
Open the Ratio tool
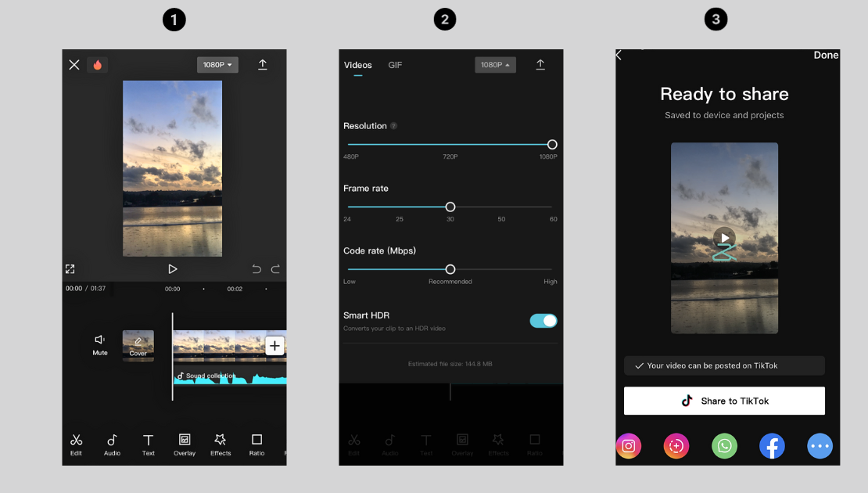[256, 444]
